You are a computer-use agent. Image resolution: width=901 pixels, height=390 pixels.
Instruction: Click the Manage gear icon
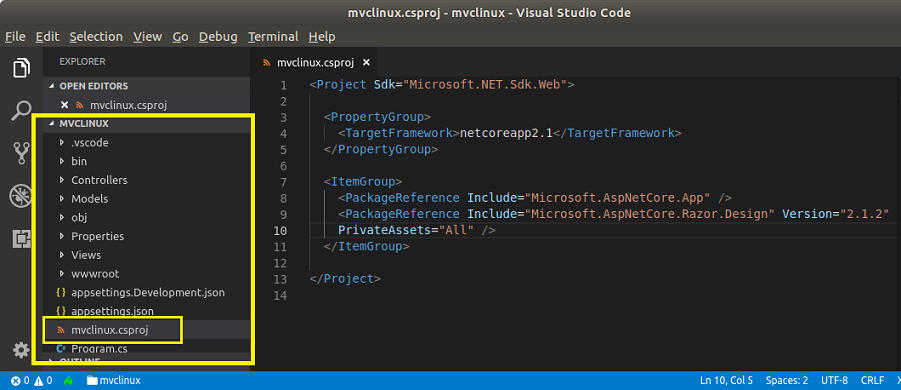21,350
